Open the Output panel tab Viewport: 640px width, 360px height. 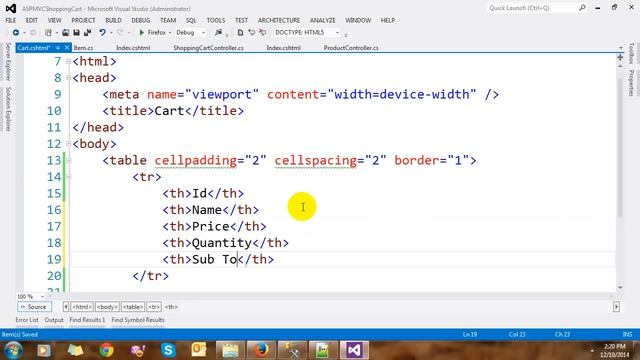pyautogui.click(x=54, y=320)
